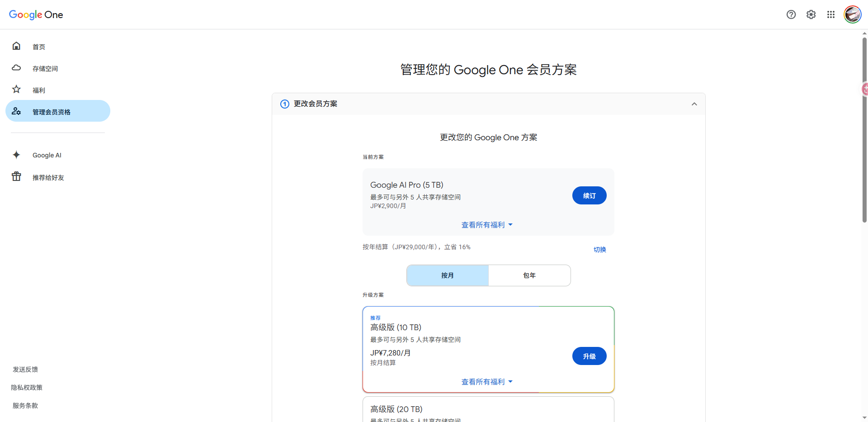The image size is (868, 422).
Task: Click the JP¥2,900/月 price text
Action: pos(388,206)
